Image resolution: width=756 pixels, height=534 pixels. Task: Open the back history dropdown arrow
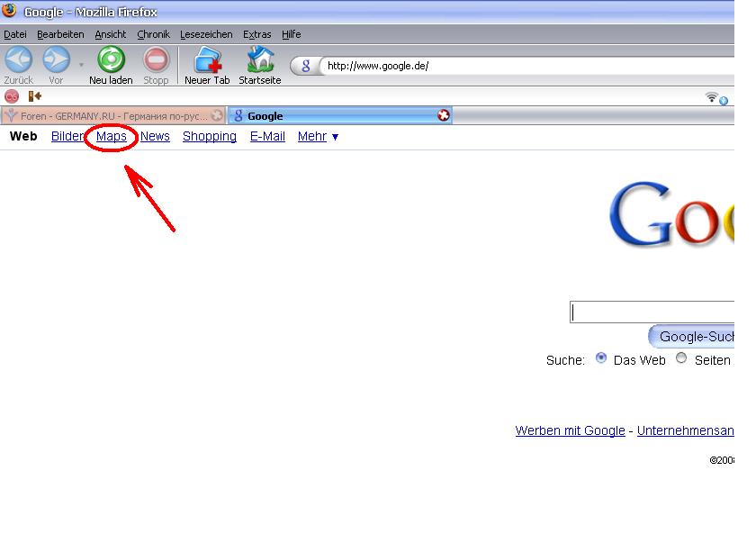coord(81,64)
